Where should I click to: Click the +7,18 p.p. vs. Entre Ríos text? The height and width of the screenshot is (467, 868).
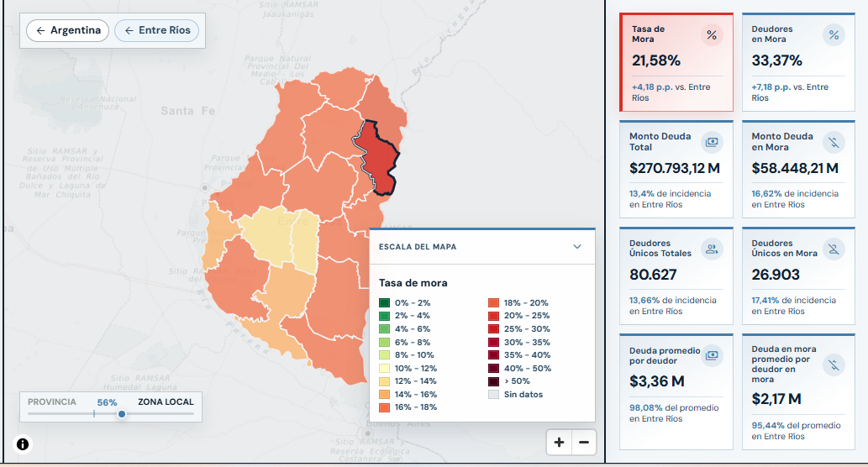point(790,92)
